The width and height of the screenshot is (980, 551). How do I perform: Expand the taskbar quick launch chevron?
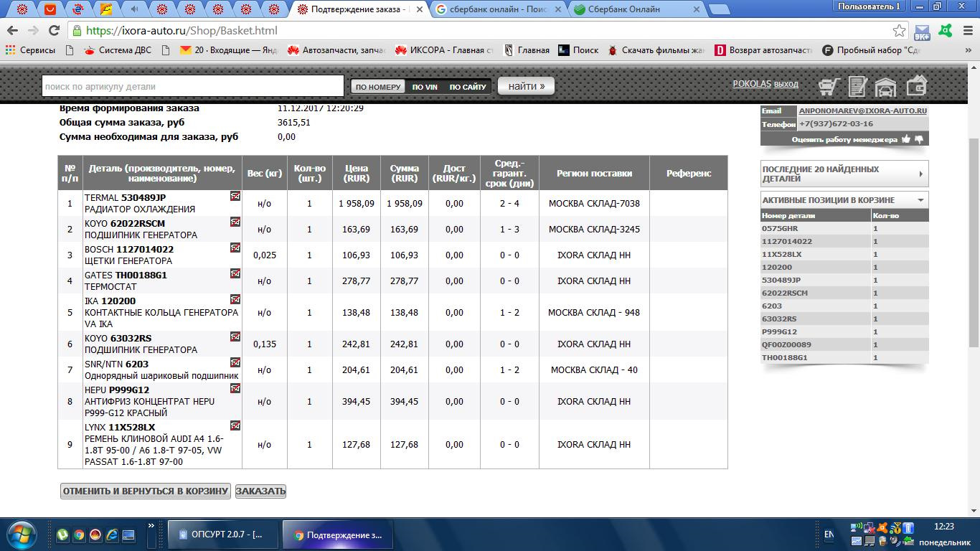151,526
